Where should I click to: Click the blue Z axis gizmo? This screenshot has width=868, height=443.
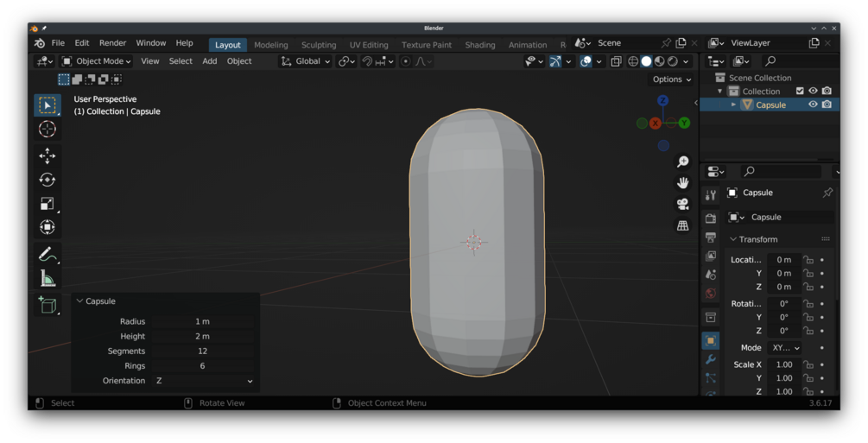click(662, 100)
